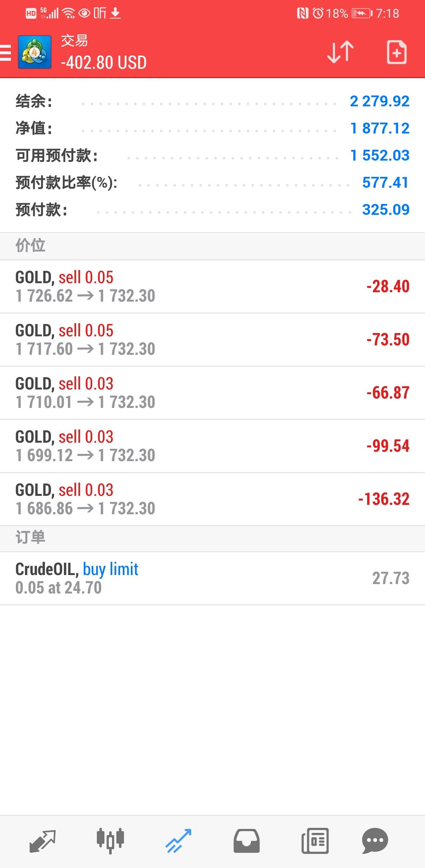The width and height of the screenshot is (425, 868).
Task: Open the Chat messages bubble icon
Action: (375, 841)
